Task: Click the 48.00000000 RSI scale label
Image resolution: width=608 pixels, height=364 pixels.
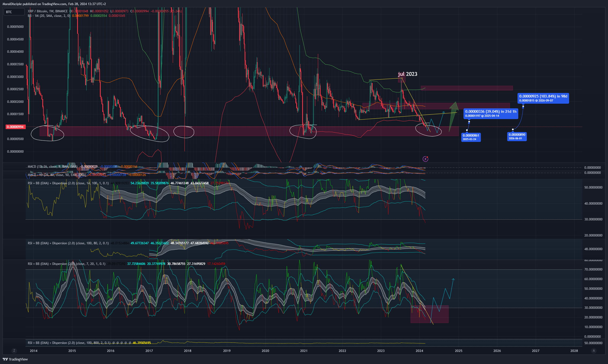Action: point(593,249)
